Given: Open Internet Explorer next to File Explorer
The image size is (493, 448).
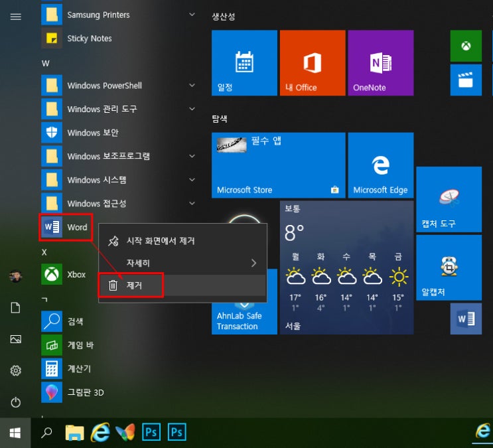Looking at the screenshot, I should tap(100, 432).
